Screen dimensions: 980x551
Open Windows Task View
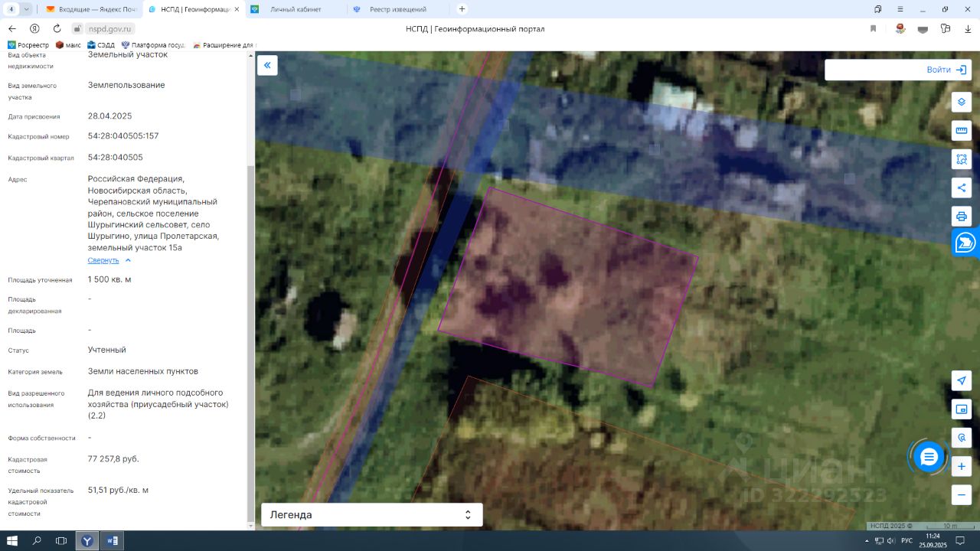click(61, 541)
